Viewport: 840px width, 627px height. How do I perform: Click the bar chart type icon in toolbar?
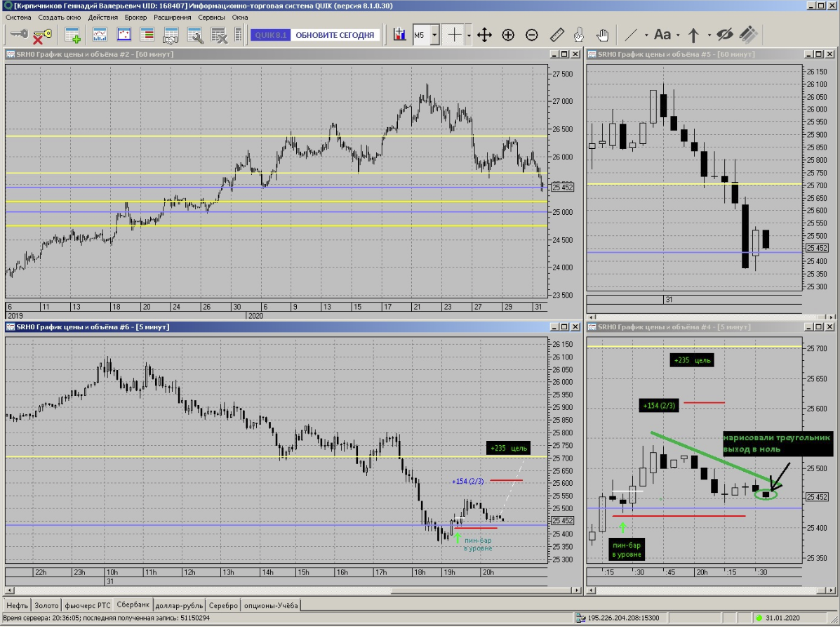(399, 35)
